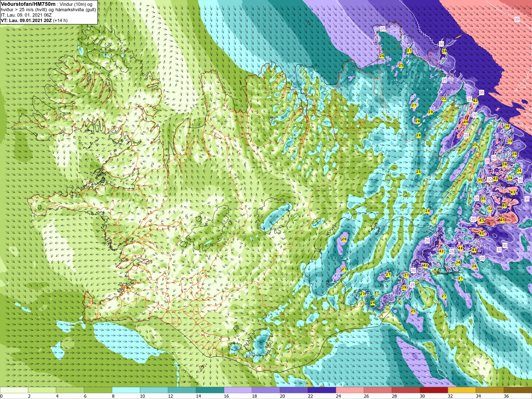This screenshot has height=399, width=532.
Task: Click the white '35' contour label
Action: pyautogui.click(x=517, y=20)
